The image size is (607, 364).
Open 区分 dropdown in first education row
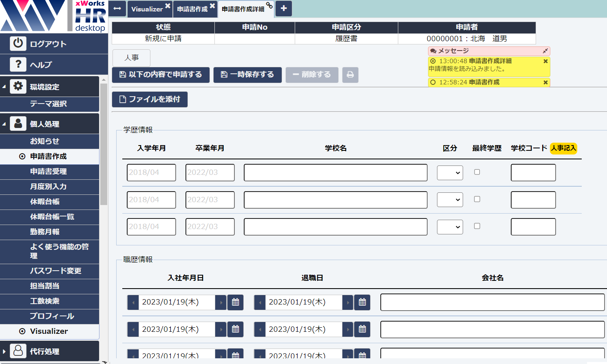point(450,173)
